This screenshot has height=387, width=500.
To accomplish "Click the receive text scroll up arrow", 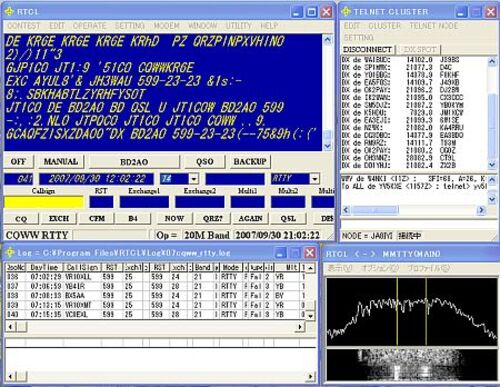I will 327,40.
